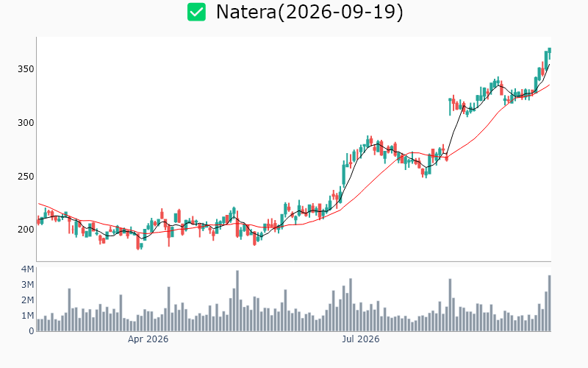This screenshot has height=368, width=588.
Task: Click the highest final candlestick near 368
Action: 549,53
